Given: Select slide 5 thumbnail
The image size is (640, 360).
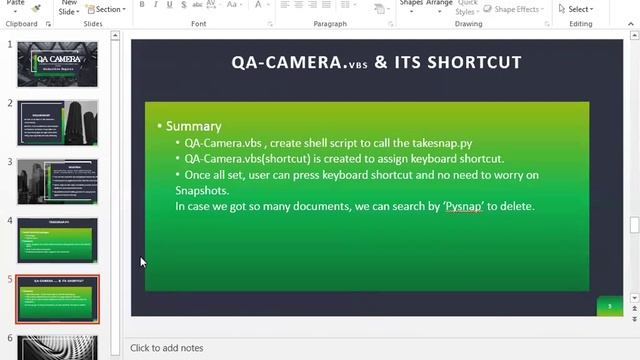Looking at the screenshot, I should point(57,299).
